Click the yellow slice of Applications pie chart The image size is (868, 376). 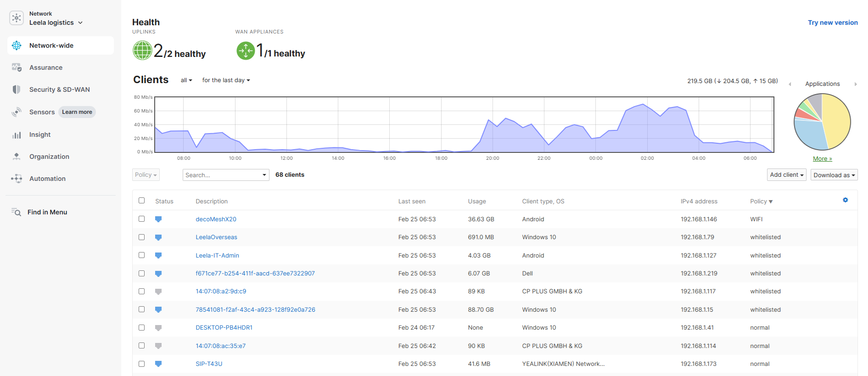836,119
